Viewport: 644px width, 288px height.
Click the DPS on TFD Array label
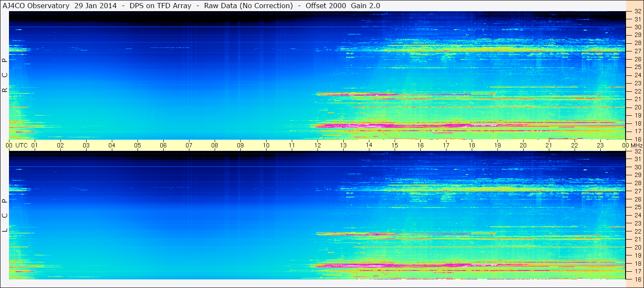click(161, 6)
